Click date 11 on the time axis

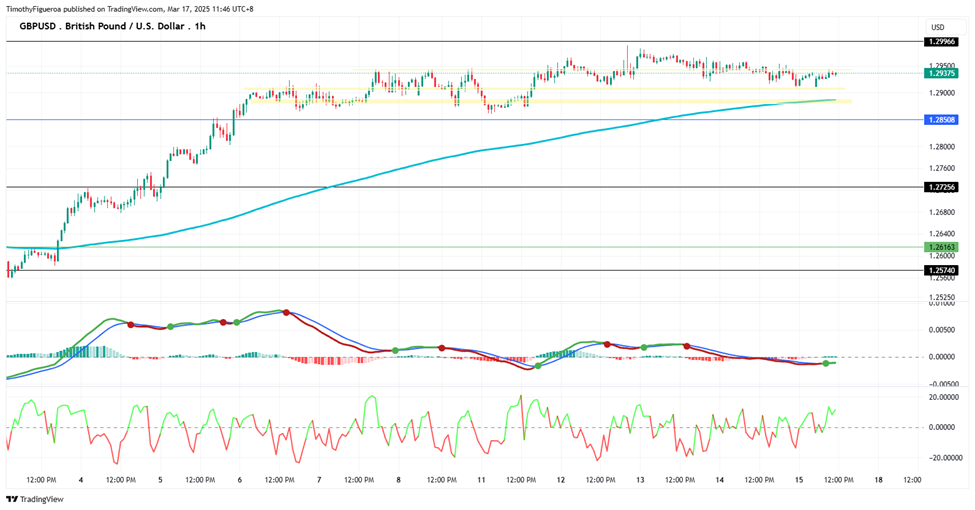pos(481,480)
